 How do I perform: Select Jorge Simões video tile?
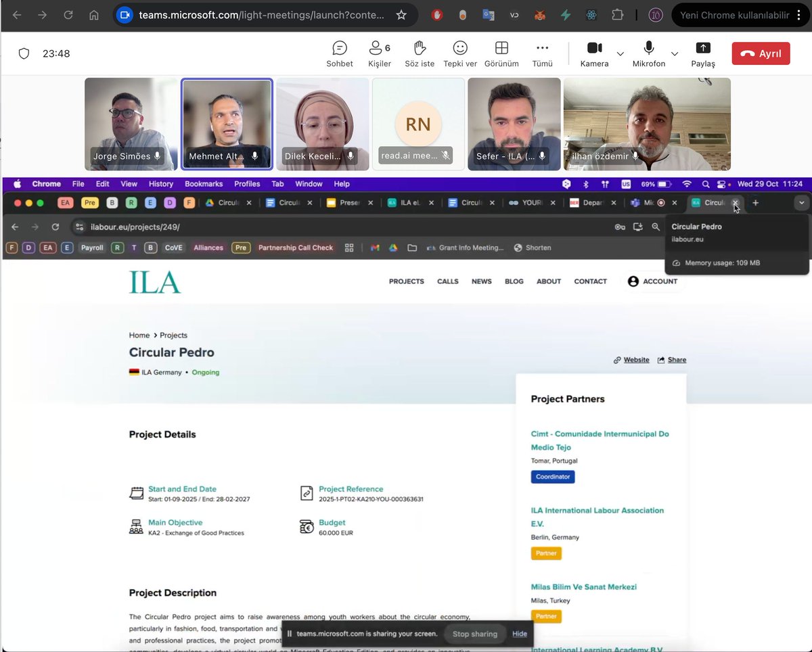[x=131, y=124]
